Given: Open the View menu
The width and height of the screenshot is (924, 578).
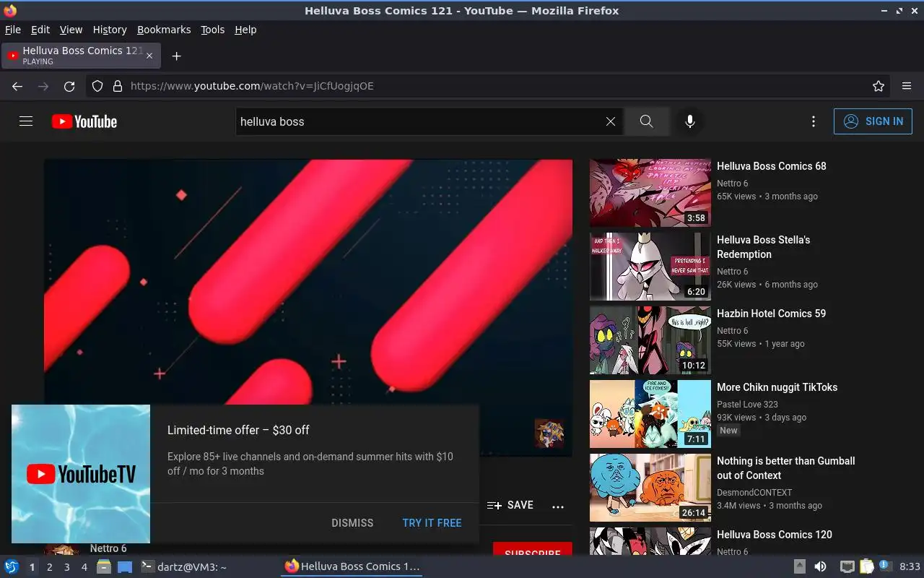Looking at the screenshot, I should [71, 30].
